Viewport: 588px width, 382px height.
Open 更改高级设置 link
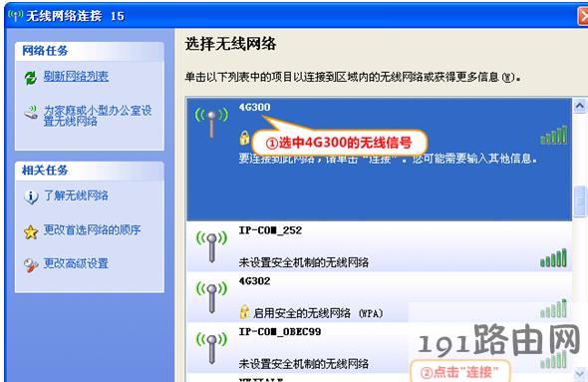(76, 263)
